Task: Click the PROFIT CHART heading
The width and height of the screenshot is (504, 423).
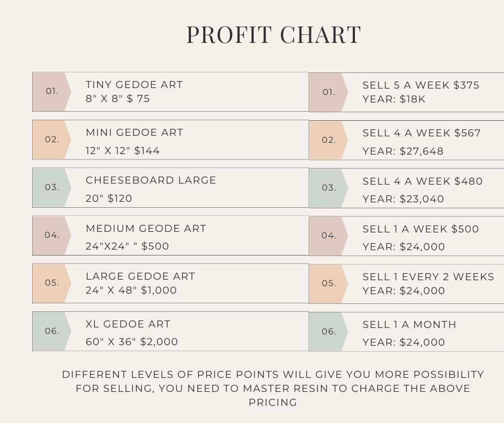Action: point(274,35)
